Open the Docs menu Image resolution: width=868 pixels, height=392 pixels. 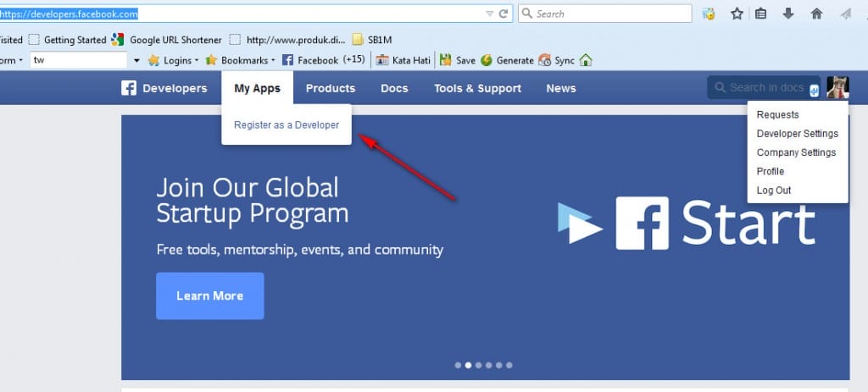click(394, 88)
